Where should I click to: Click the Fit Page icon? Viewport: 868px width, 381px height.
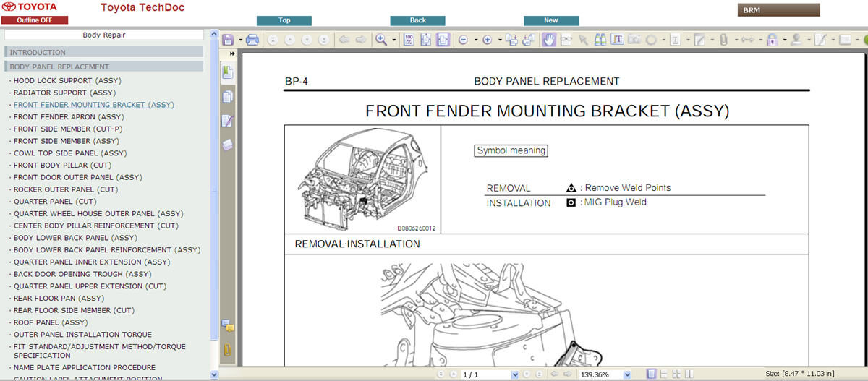(426, 40)
